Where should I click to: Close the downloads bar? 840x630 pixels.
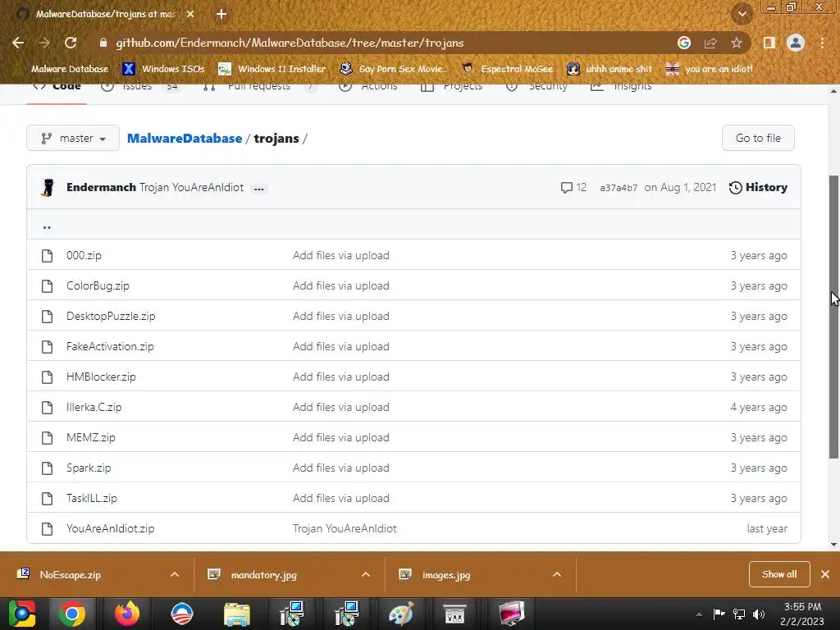[825, 574]
